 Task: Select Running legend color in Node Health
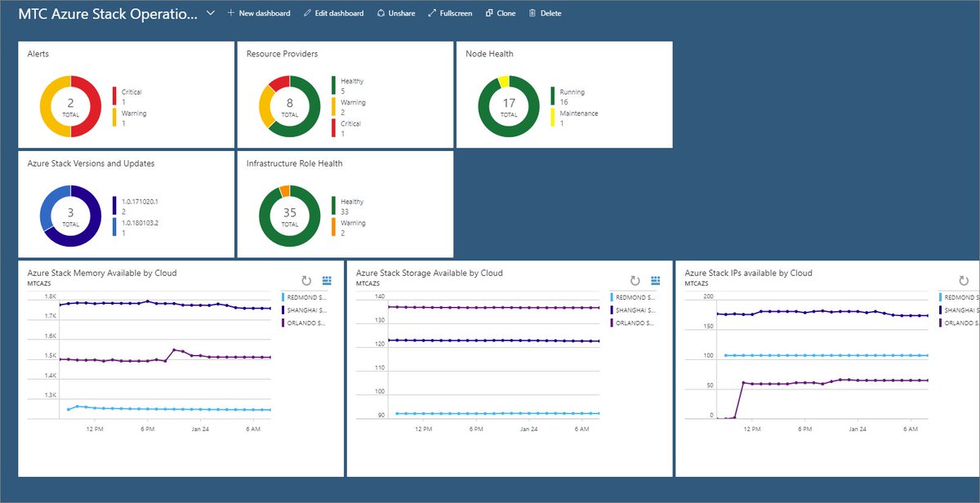(552, 96)
